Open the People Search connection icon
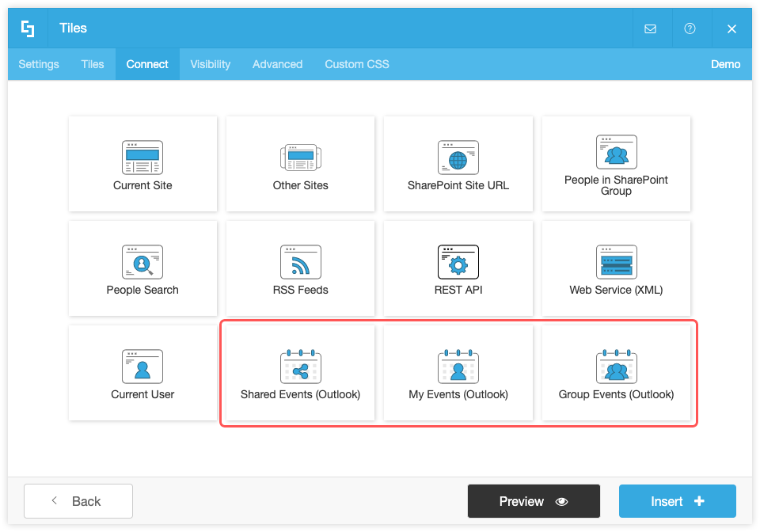Image resolution: width=760 pixels, height=532 pixels. tap(142, 261)
